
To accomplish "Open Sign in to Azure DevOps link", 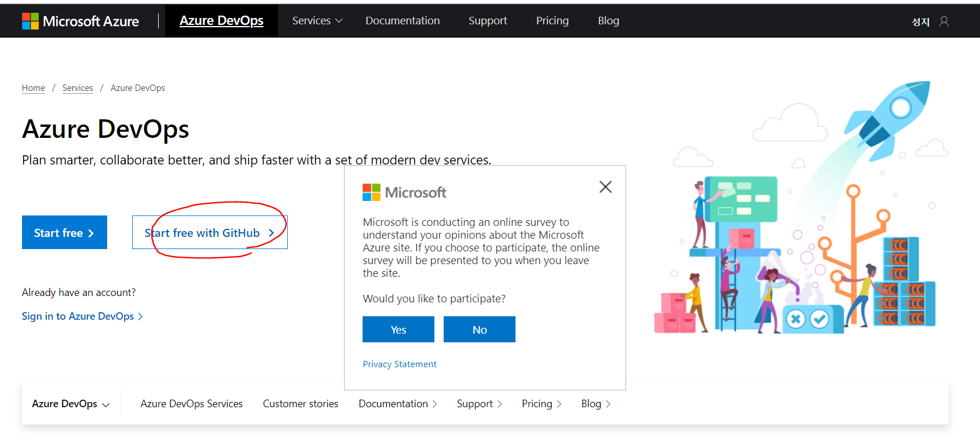I will [82, 316].
